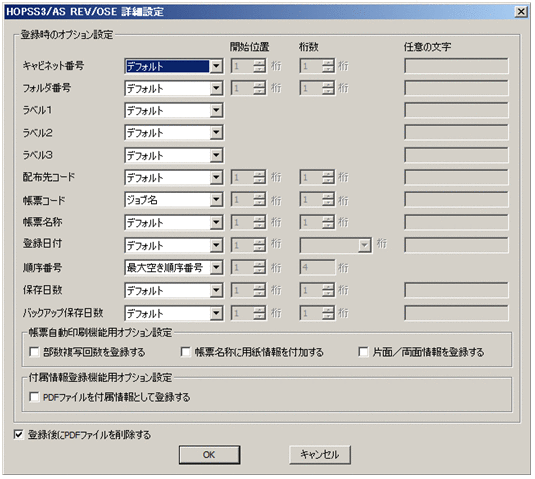
Task: Click 帳票名称 任意の文字 text field
Action: (x=456, y=222)
